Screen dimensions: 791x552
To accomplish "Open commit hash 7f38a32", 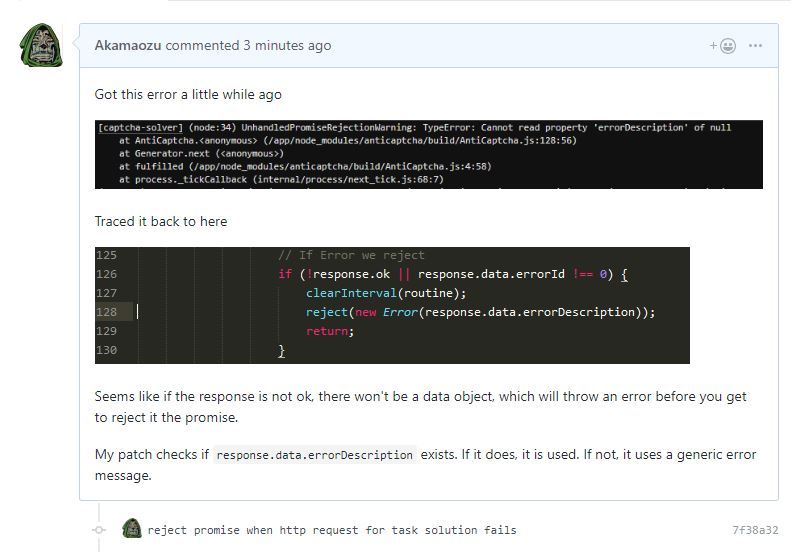I will click(x=755, y=530).
